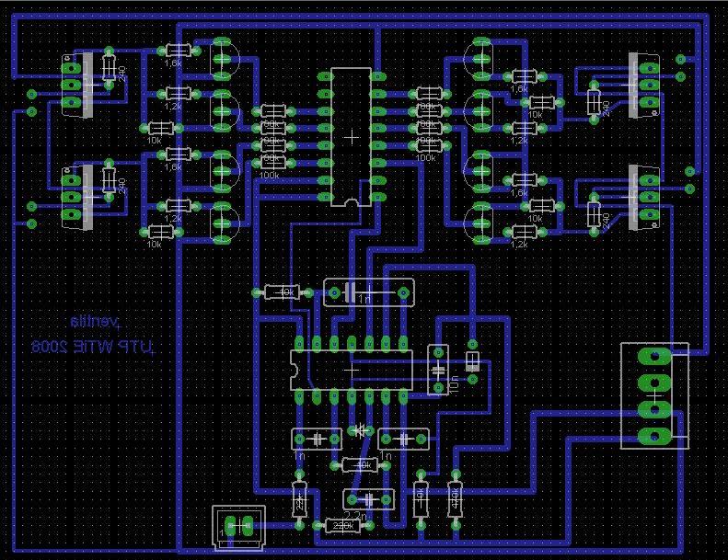
Task: Select the top-right three-pin regulator
Action: coord(643,86)
